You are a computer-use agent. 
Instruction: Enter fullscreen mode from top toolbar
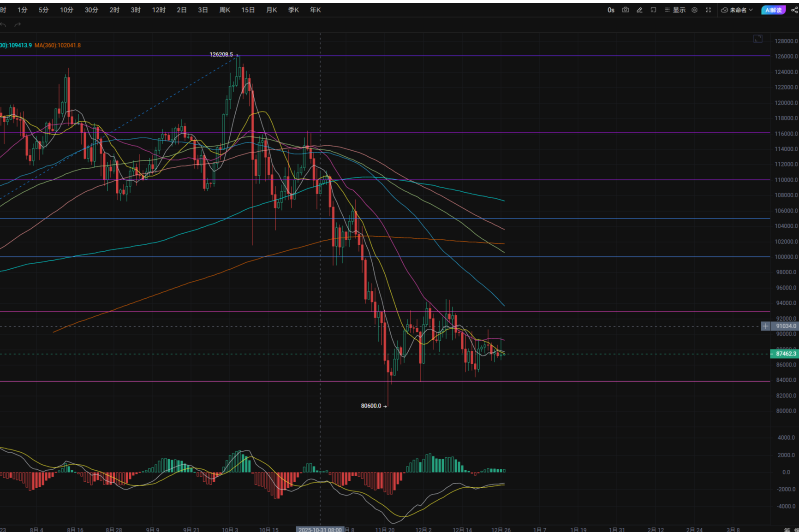[x=708, y=10]
